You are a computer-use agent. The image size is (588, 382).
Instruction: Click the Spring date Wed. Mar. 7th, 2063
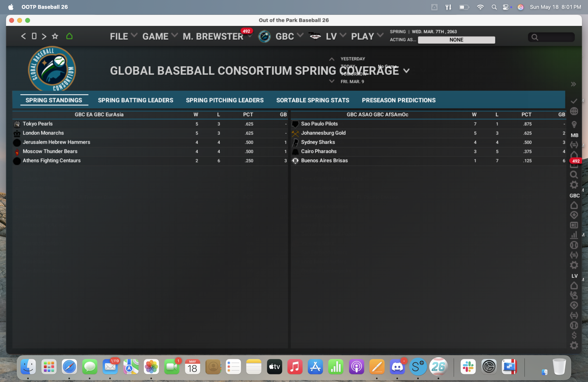tap(434, 32)
